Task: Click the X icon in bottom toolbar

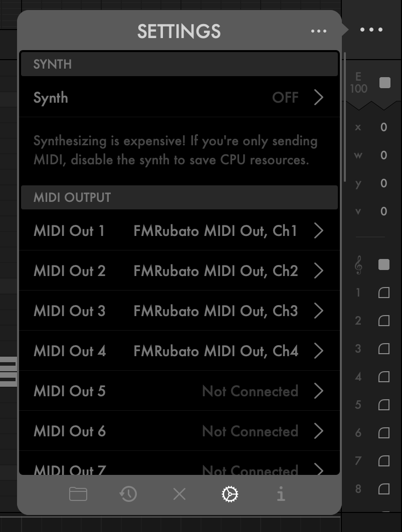Action: (179, 494)
